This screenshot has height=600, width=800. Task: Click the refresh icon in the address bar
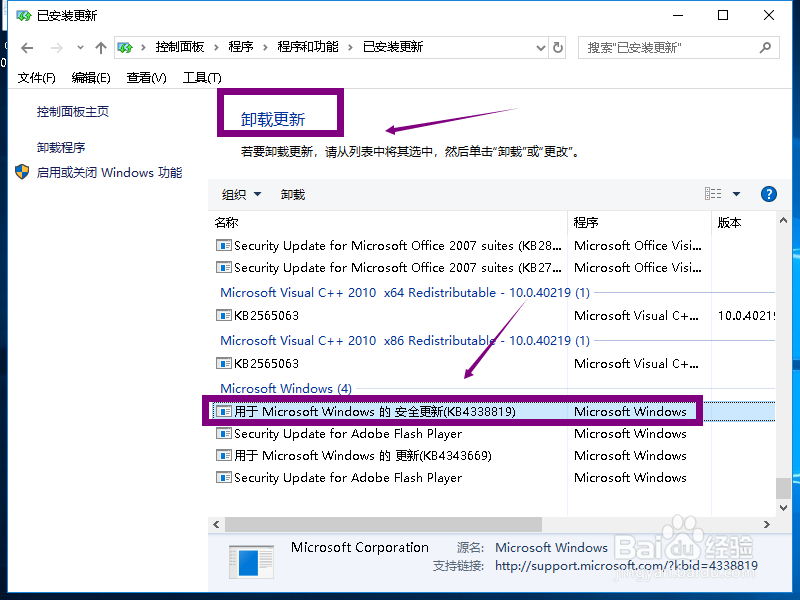[558, 47]
